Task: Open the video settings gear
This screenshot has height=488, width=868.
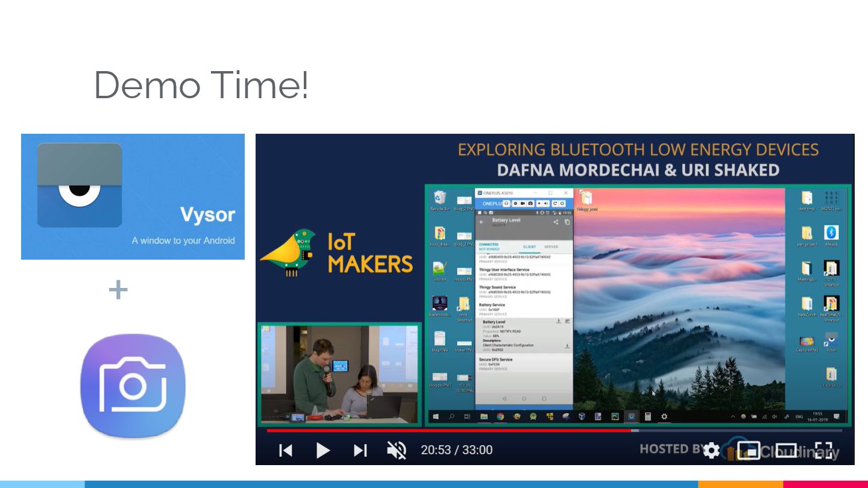Action: (711, 450)
